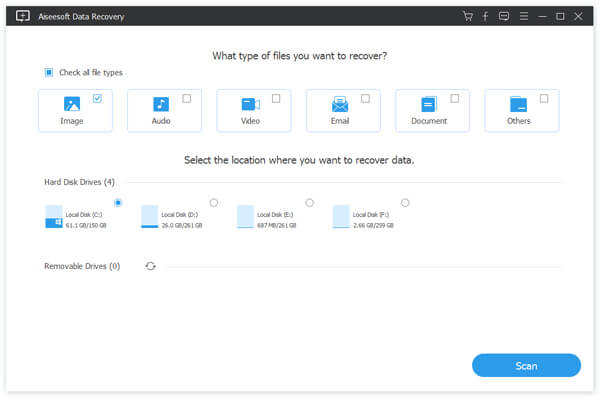Open the shopping cart purchase icon

[x=468, y=16]
